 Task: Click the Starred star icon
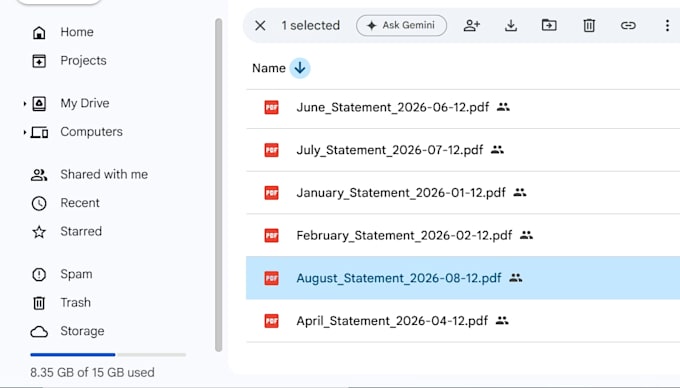(39, 232)
